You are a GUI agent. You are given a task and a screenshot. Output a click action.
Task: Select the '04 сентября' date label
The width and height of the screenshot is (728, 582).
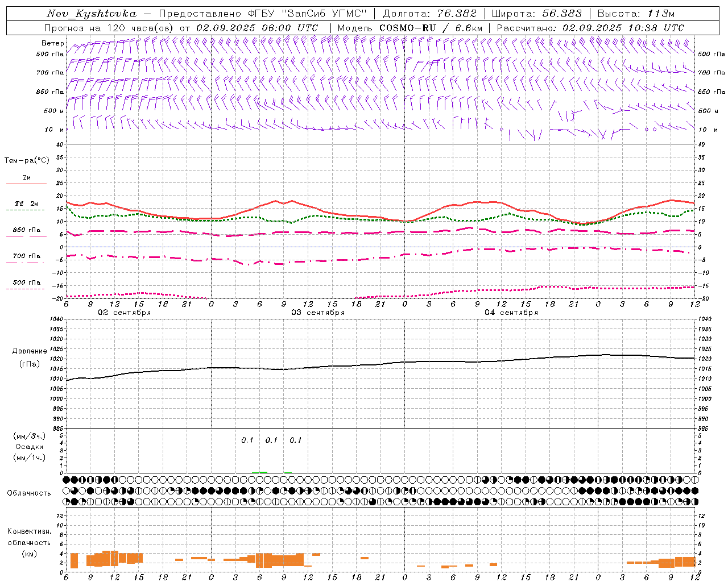coord(511,313)
